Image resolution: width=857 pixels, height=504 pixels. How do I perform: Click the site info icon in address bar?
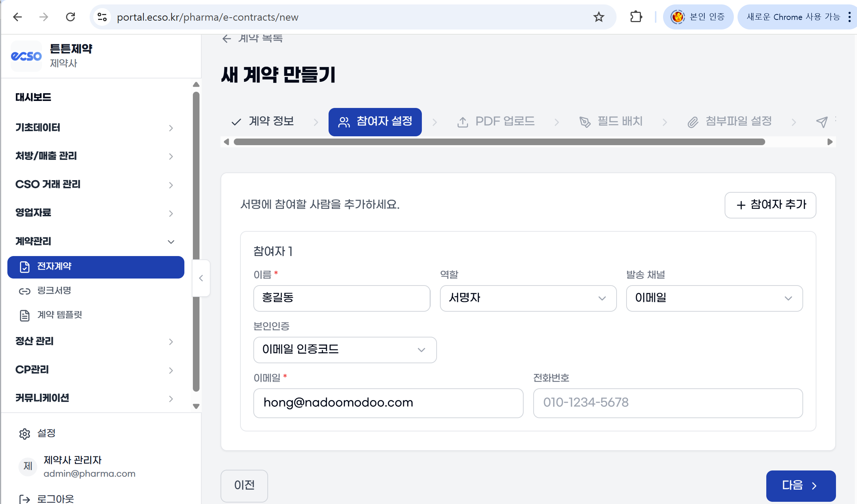(x=102, y=17)
